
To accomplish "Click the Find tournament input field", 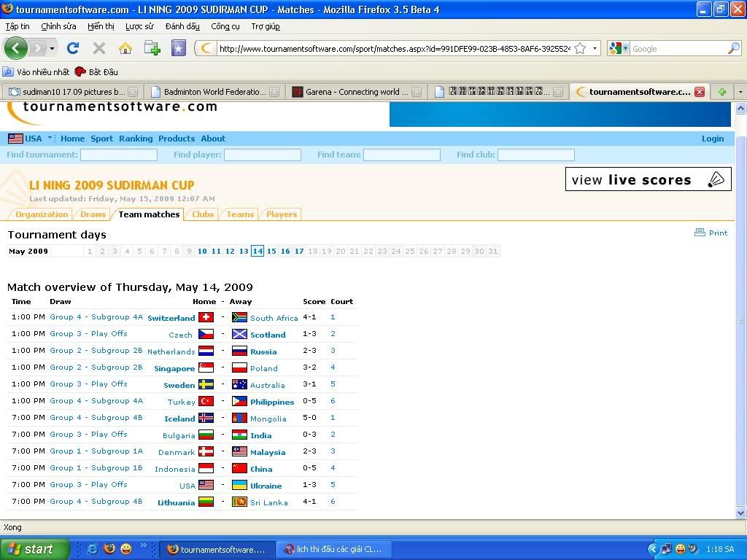I will 119,155.
